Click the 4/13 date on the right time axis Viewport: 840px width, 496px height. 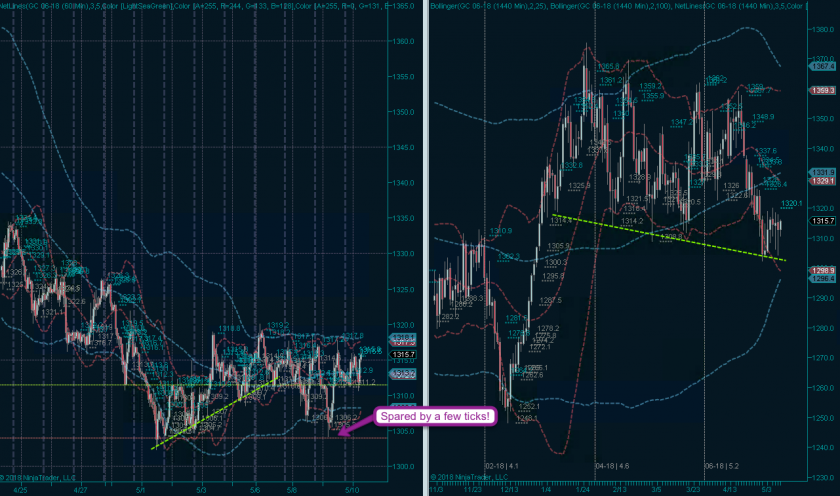(x=730, y=490)
